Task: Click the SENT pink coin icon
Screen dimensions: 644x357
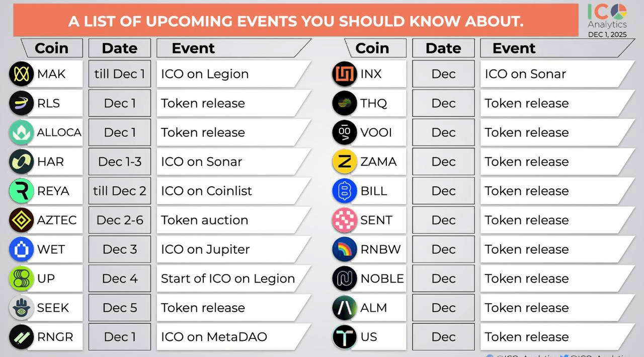Action: coord(345,220)
